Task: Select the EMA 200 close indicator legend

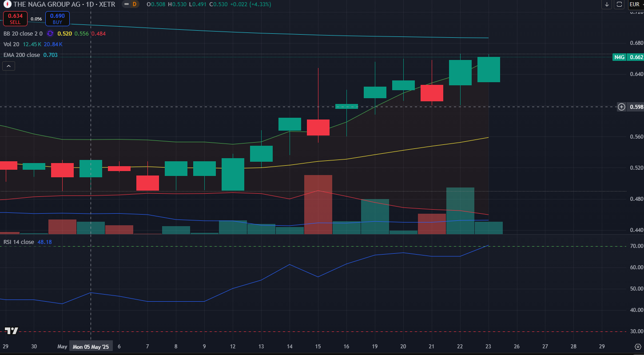Action: point(21,55)
